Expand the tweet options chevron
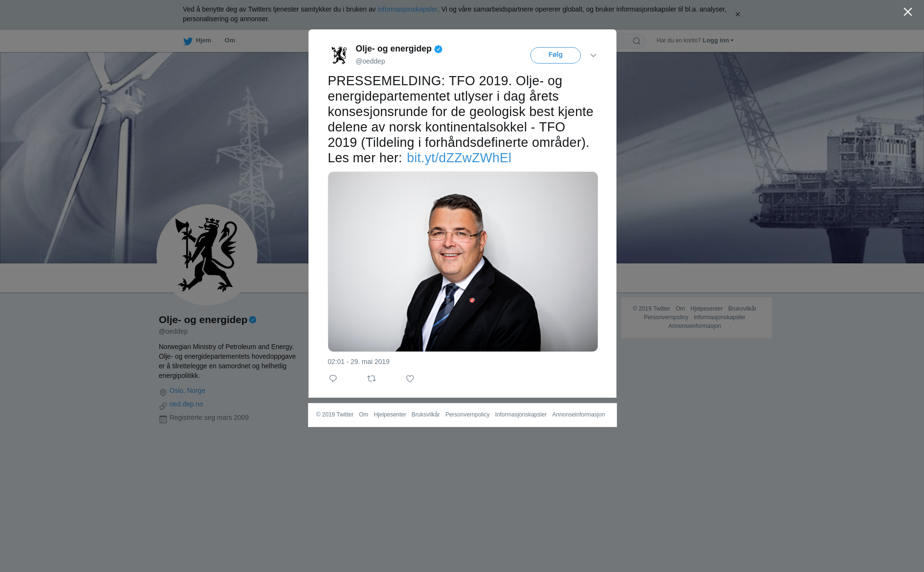Image resolution: width=924 pixels, height=572 pixels. (593, 55)
